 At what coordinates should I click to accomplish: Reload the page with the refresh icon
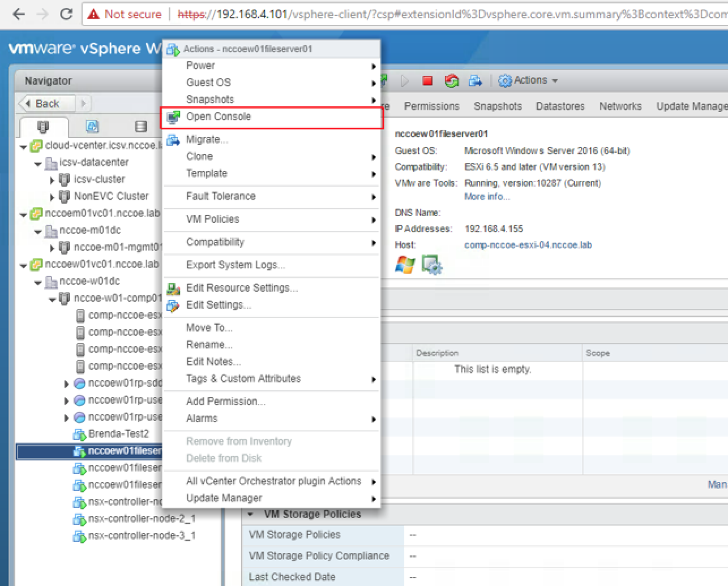(66, 14)
